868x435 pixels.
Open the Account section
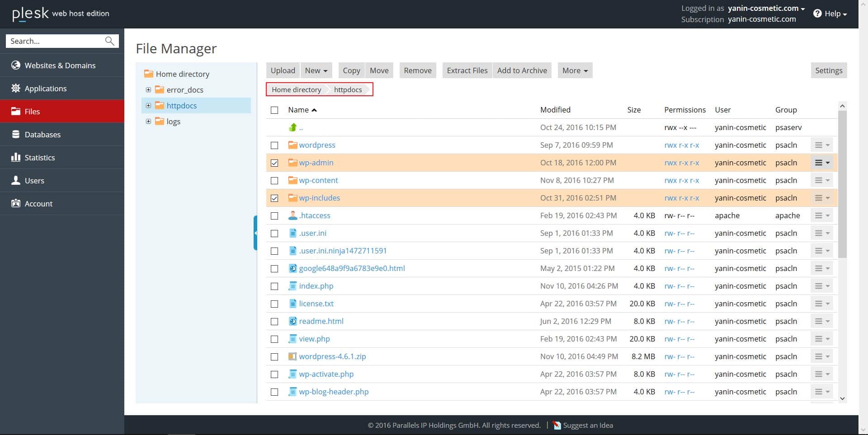tap(62, 203)
